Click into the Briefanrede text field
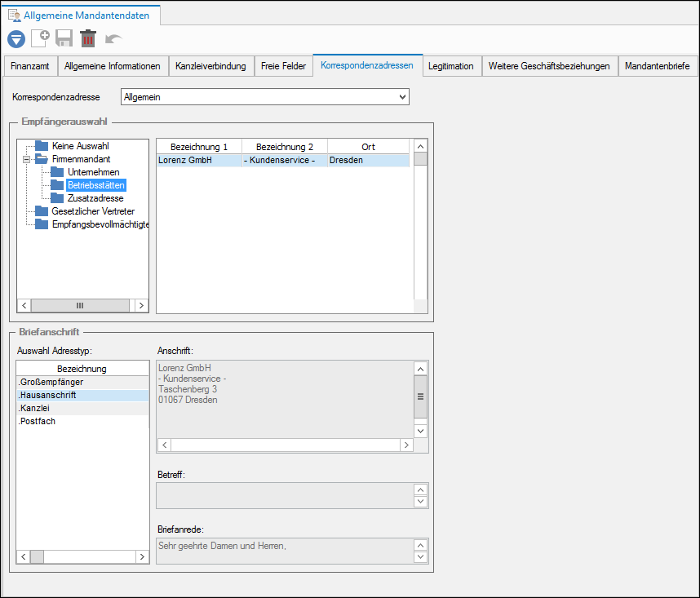 pyautogui.click(x=286, y=551)
